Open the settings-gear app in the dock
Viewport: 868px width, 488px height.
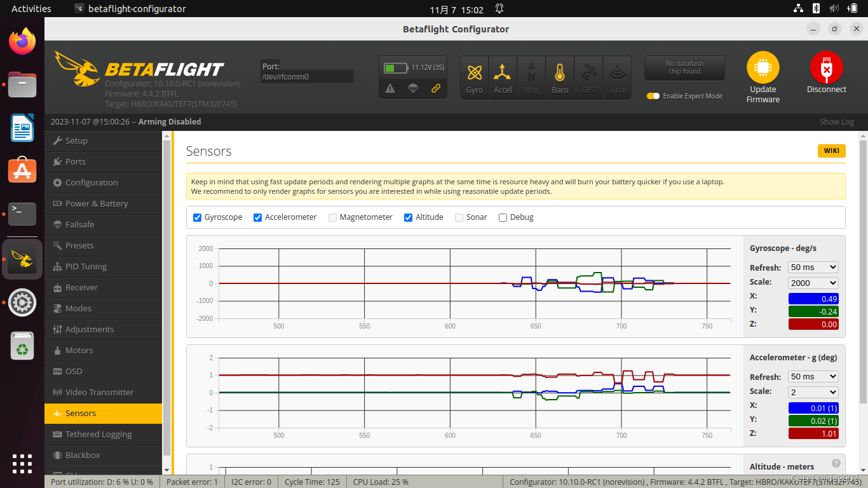(x=22, y=302)
